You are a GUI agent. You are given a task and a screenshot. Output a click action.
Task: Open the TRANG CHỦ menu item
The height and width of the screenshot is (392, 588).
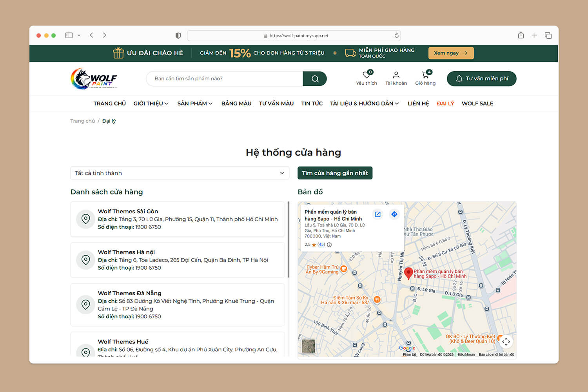(x=109, y=103)
